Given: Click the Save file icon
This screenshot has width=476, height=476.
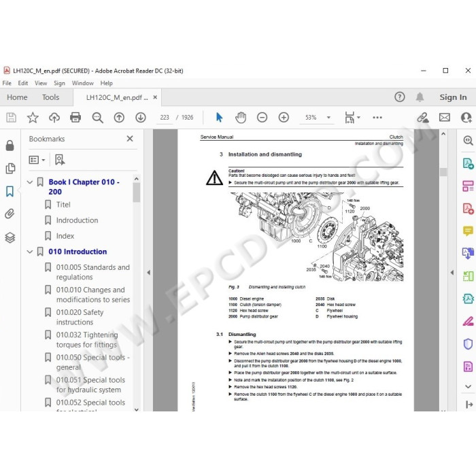Looking at the screenshot, I should [x=12, y=118].
